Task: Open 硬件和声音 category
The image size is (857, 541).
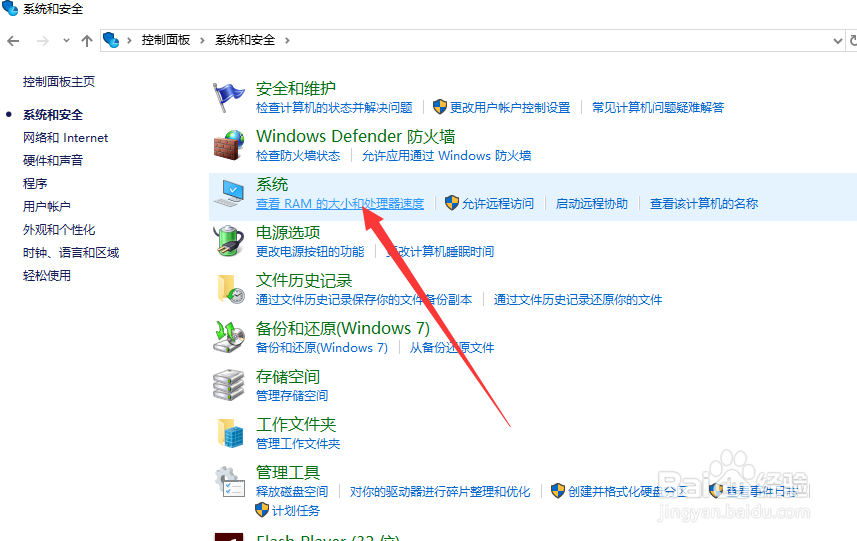Action: pos(52,161)
